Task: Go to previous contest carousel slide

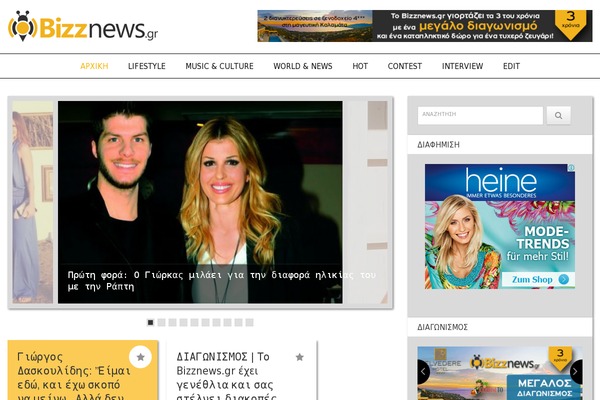Action: 423,371
